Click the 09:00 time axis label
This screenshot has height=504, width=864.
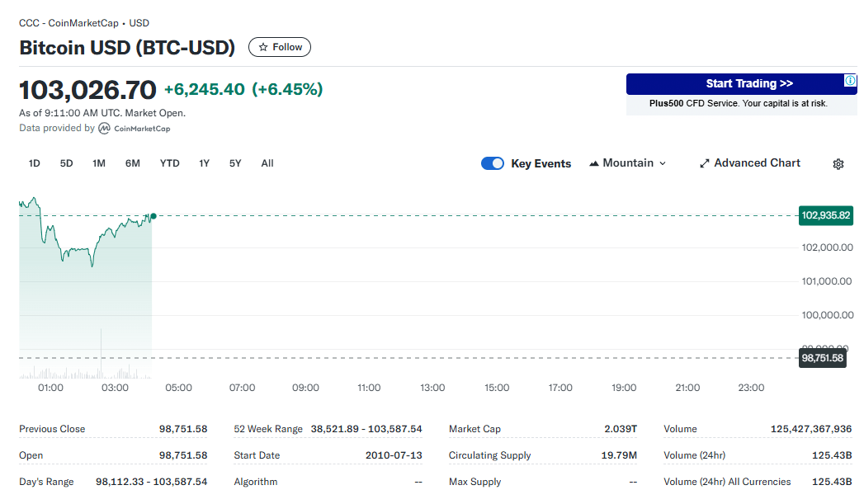pyautogui.click(x=306, y=388)
